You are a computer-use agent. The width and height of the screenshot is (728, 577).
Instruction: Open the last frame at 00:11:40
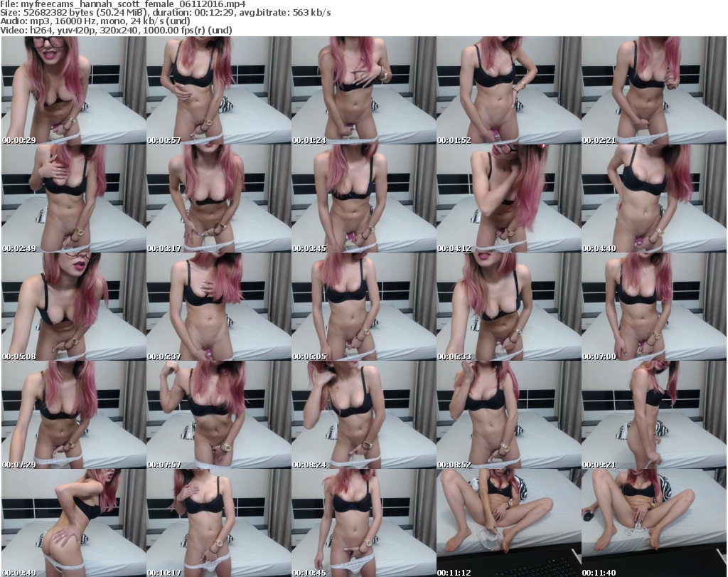coord(653,523)
